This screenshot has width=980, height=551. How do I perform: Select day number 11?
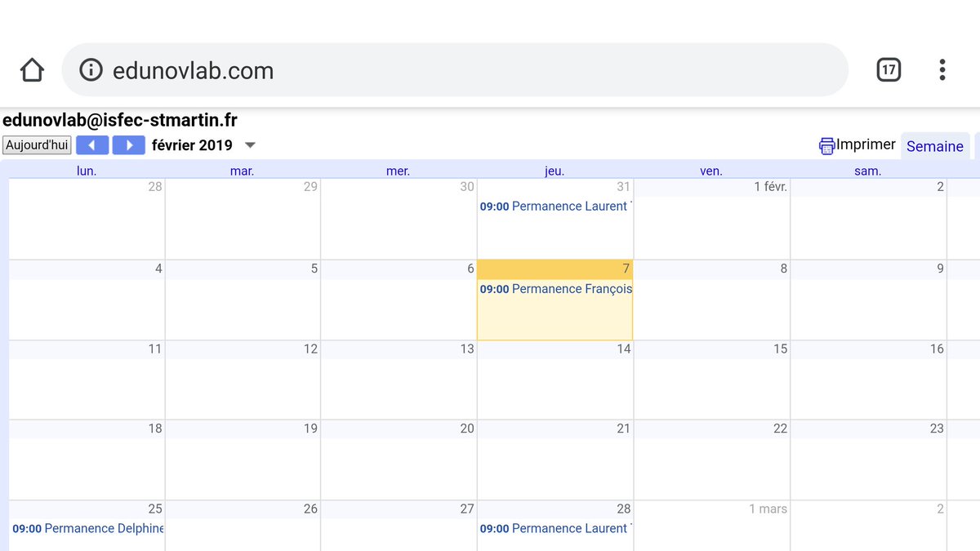pos(155,349)
